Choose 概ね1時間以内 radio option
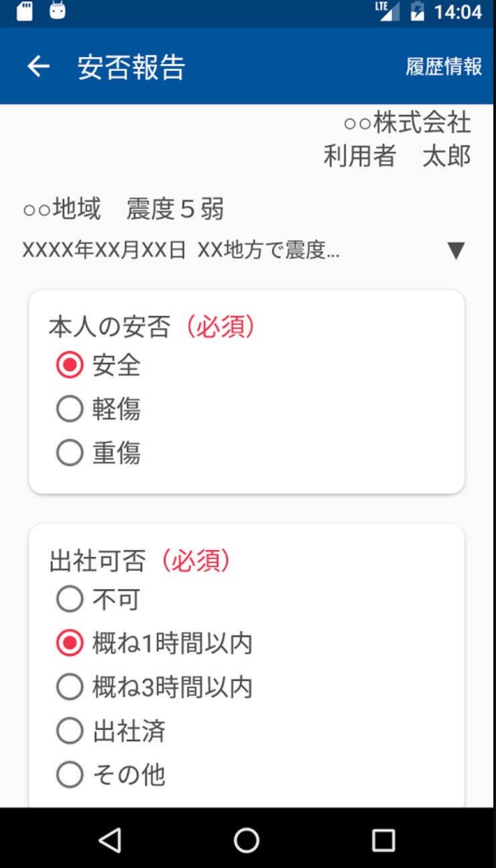 [x=70, y=643]
